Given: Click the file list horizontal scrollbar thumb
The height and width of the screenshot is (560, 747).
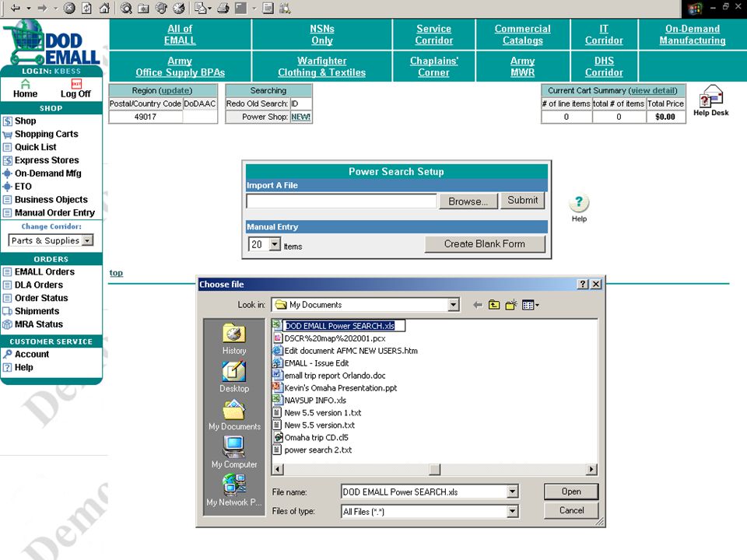Looking at the screenshot, I should pos(434,470).
